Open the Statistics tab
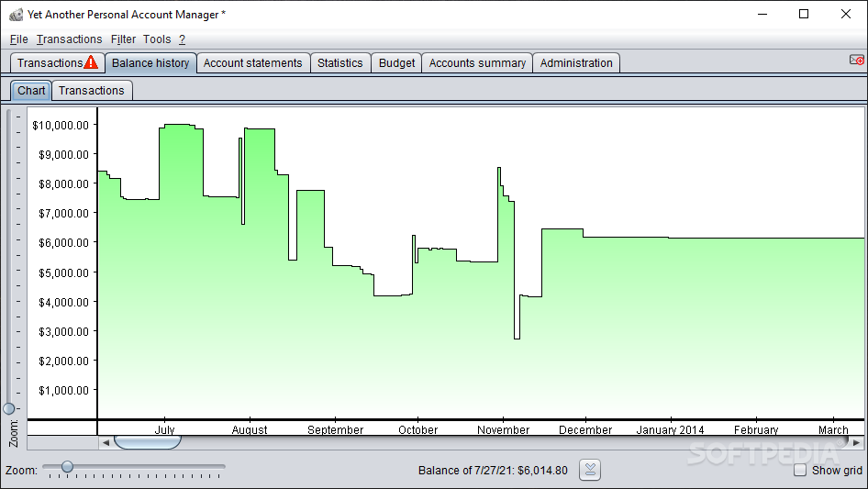Image resolution: width=868 pixels, height=489 pixels. click(339, 62)
